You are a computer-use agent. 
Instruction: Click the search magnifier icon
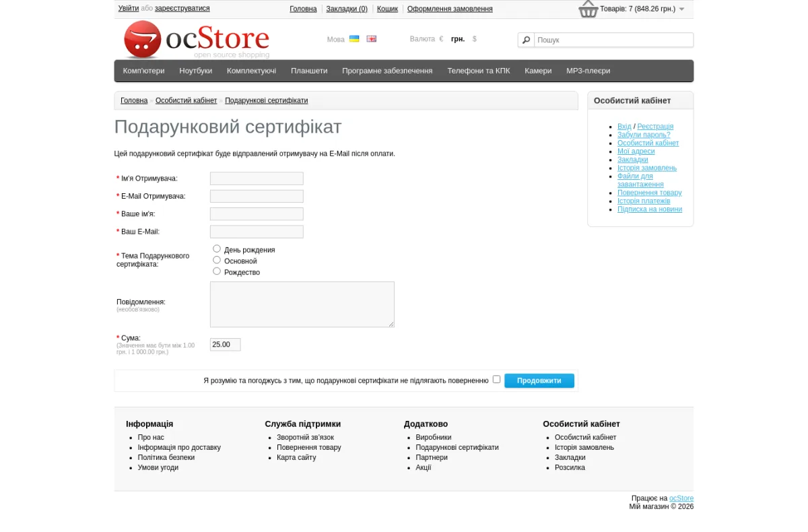[x=527, y=40]
